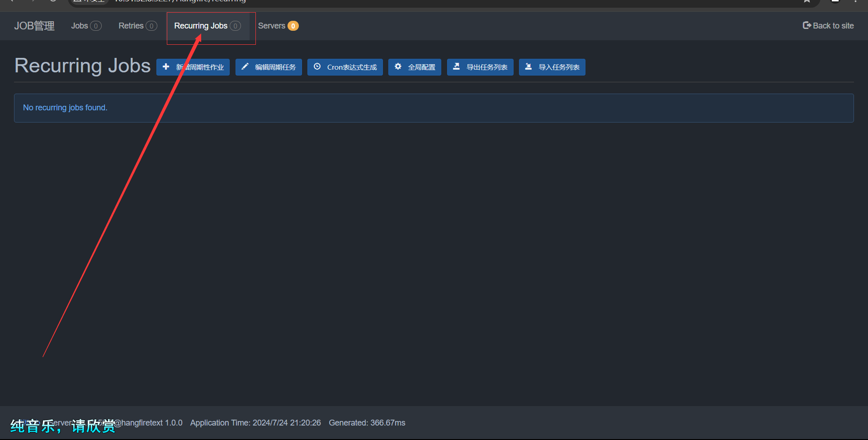Click the Generated: 366.67ms footer text

point(367,423)
